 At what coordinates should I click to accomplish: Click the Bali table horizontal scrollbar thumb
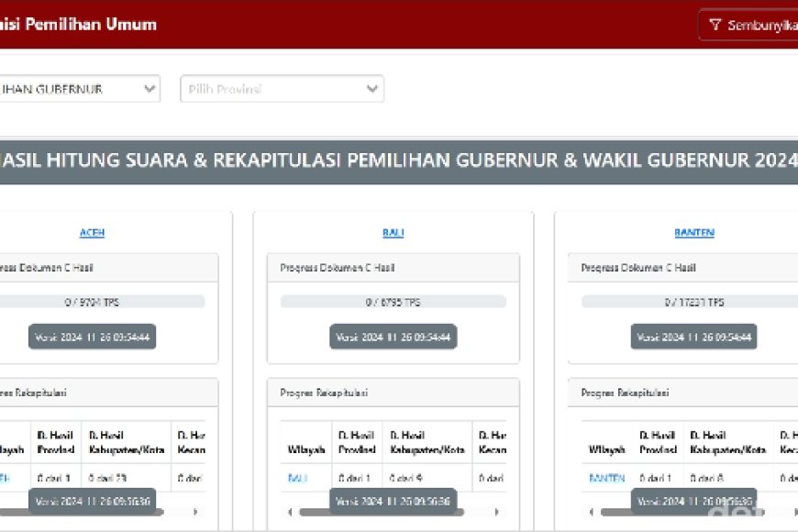pyautogui.click(x=382, y=512)
